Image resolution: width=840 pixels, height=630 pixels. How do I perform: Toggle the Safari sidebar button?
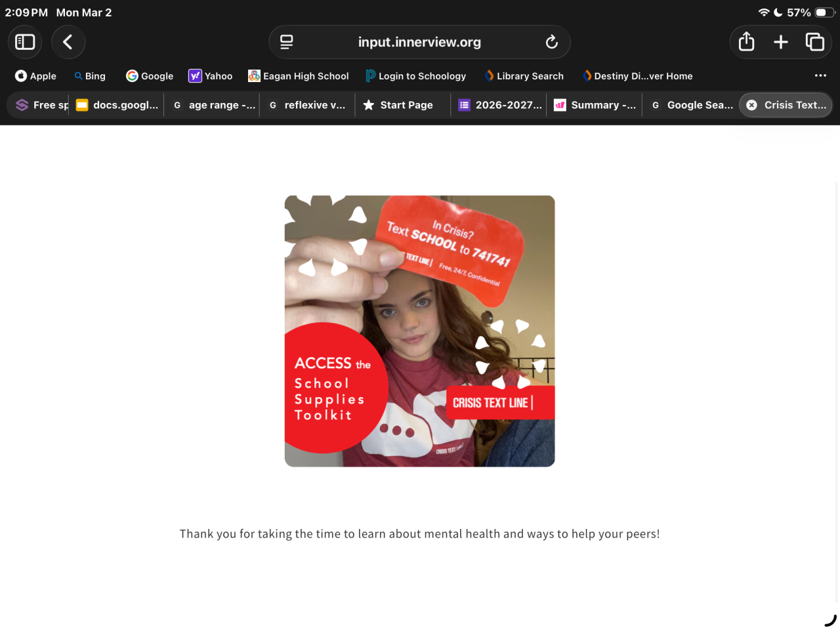coord(25,42)
